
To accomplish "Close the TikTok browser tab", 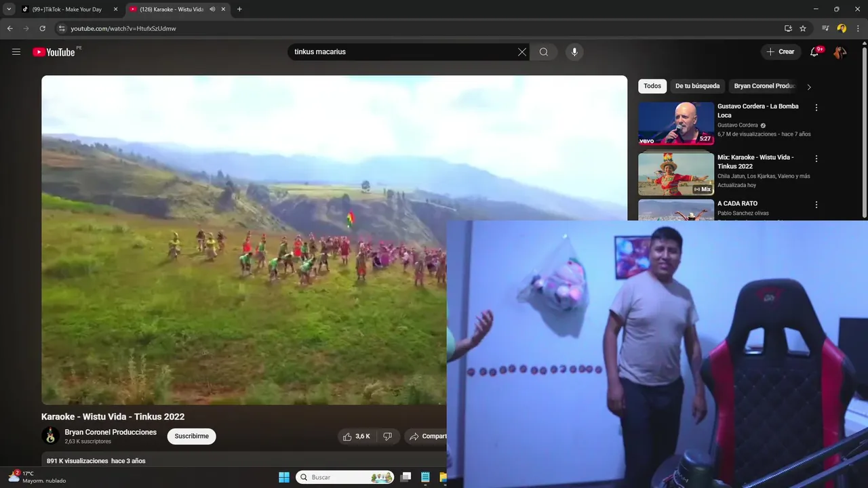I will 115,9.
